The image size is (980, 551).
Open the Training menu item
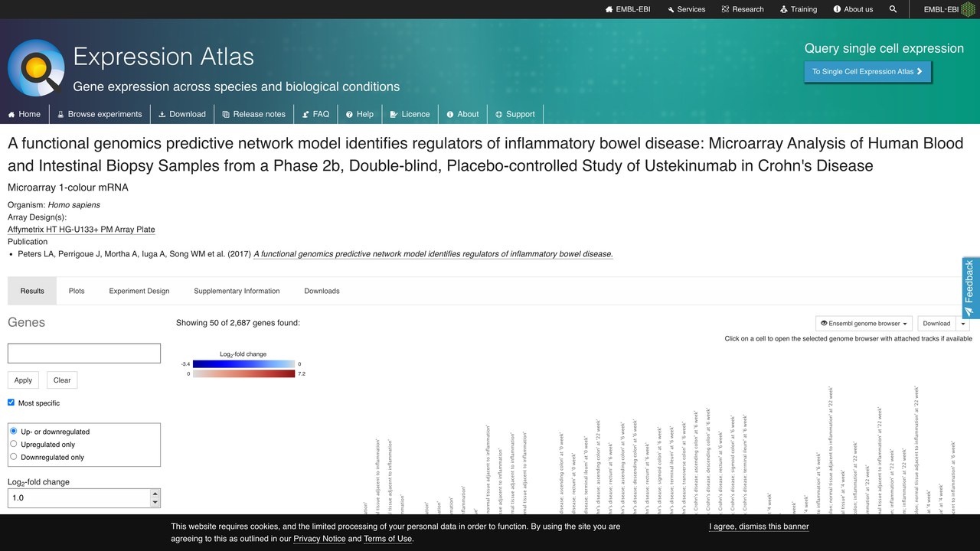click(799, 9)
